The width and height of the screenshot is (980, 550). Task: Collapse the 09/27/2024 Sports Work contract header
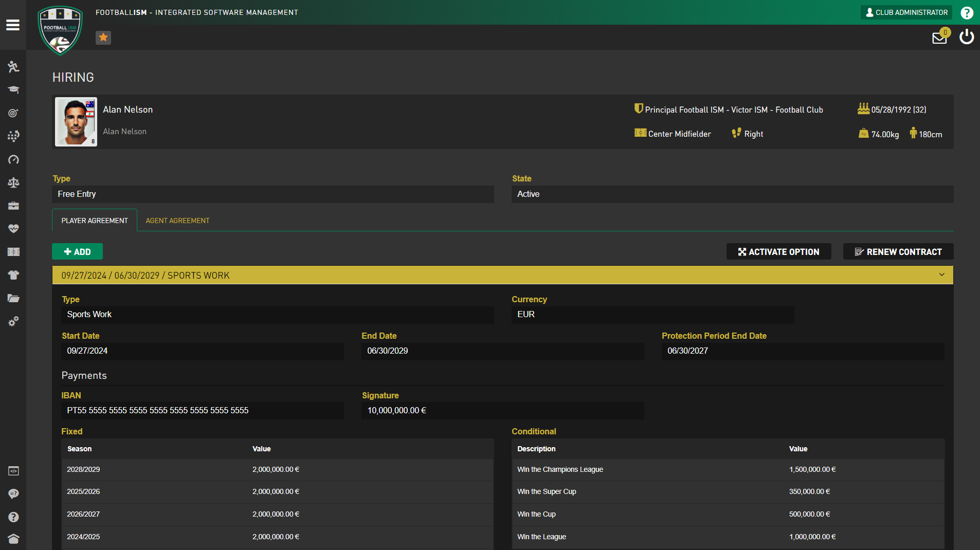[x=502, y=275]
